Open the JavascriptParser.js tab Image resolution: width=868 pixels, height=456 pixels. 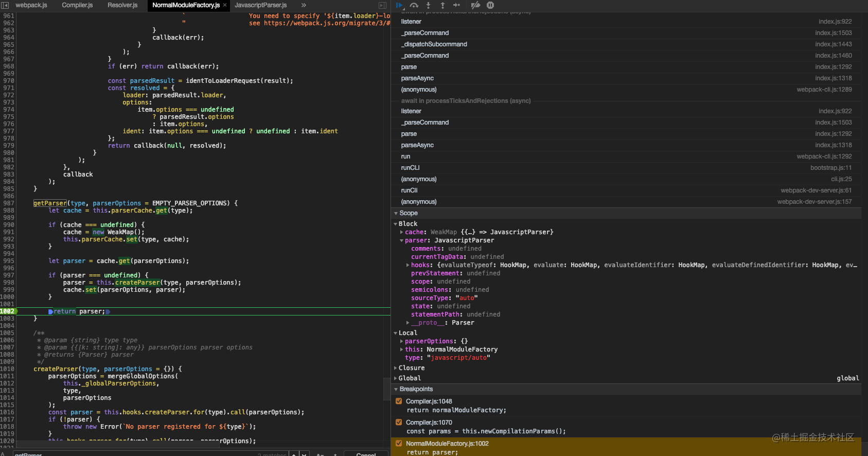(x=261, y=5)
